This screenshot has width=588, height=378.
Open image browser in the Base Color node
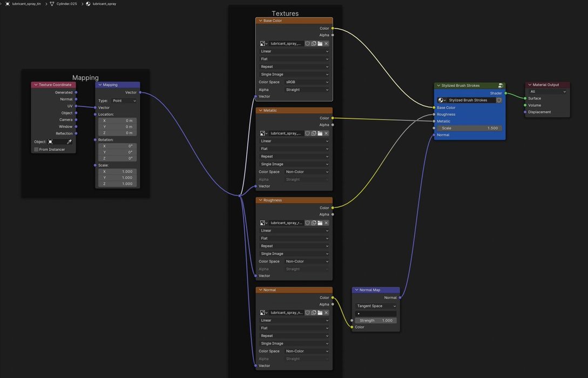coord(263,44)
